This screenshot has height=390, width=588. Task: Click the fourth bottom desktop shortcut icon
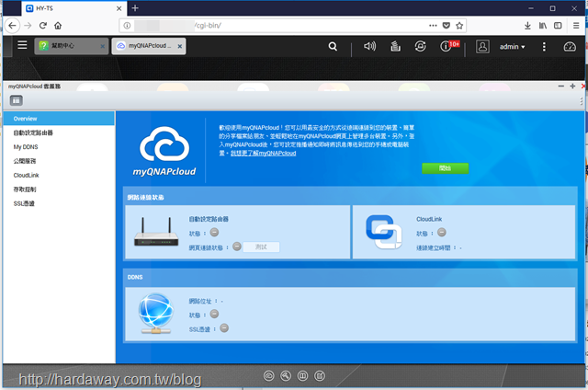(320, 375)
